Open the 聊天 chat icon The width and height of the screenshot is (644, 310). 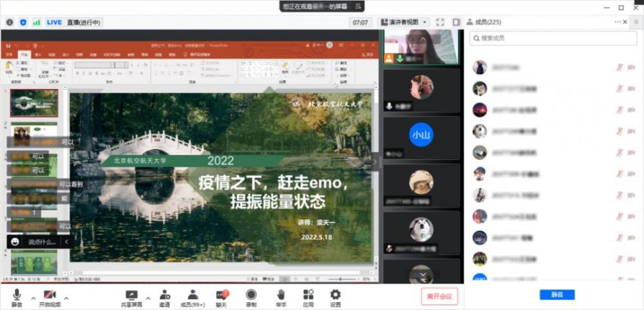point(222,296)
